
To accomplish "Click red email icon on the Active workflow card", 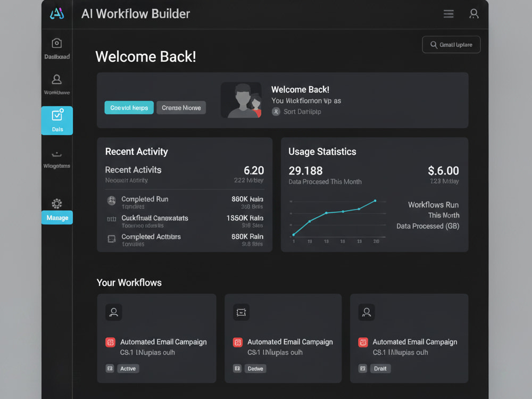I will [x=110, y=342].
